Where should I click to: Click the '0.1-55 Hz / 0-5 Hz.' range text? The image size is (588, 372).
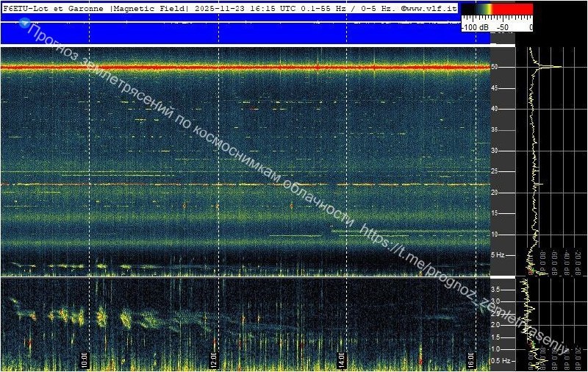tap(348, 8)
